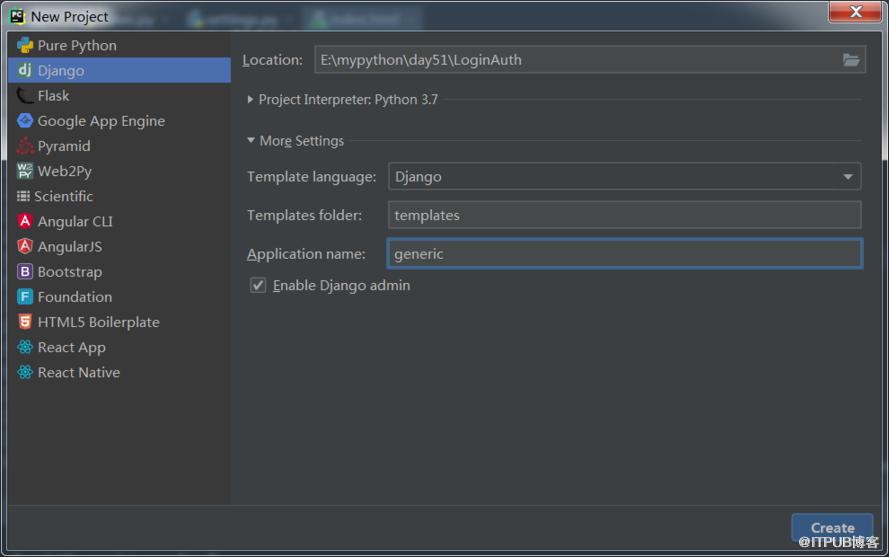Select Google App Engine project type
The image size is (889, 557).
119,121
